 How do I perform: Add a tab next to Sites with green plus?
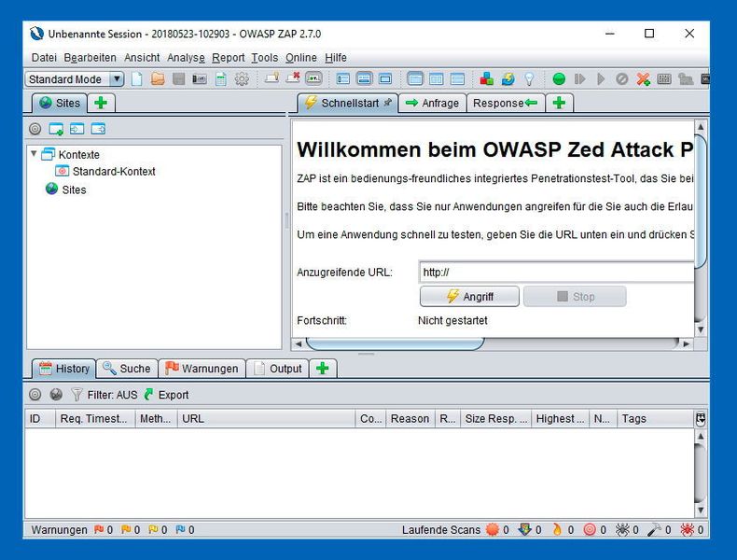click(x=101, y=103)
